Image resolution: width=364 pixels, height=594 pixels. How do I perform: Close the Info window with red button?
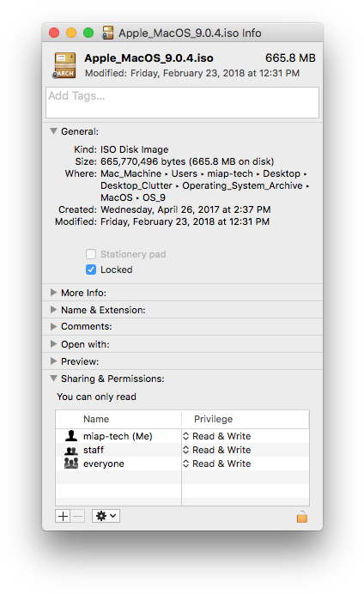point(54,33)
